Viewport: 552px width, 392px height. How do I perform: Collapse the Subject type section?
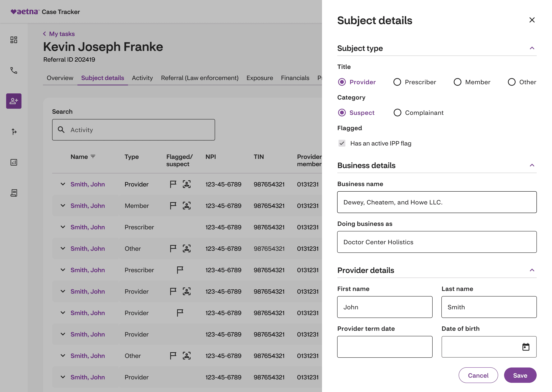click(x=532, y=48)
